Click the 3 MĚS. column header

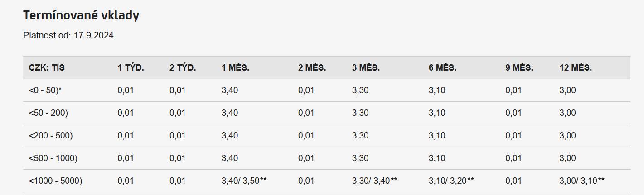coord(366,68)
